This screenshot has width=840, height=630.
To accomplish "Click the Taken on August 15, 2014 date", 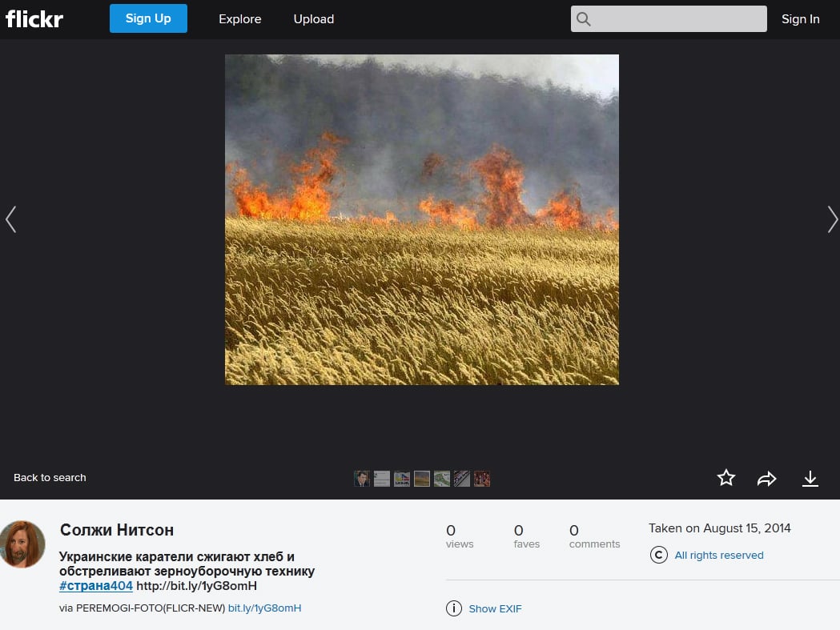I will 719,528.
